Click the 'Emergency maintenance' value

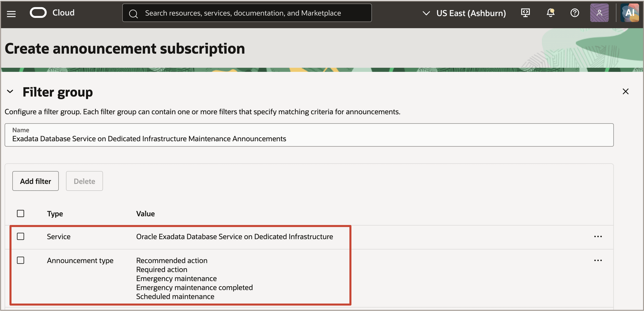tap(177, 279)
